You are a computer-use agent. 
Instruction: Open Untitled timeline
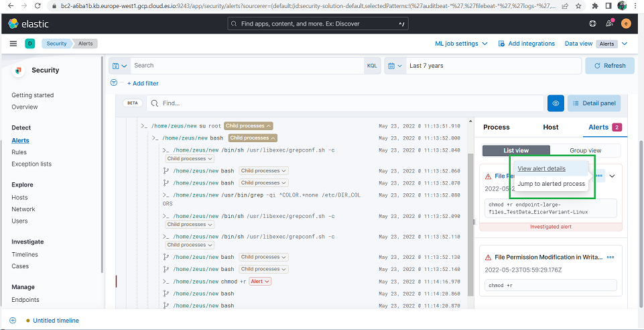[x=56, y=321]
